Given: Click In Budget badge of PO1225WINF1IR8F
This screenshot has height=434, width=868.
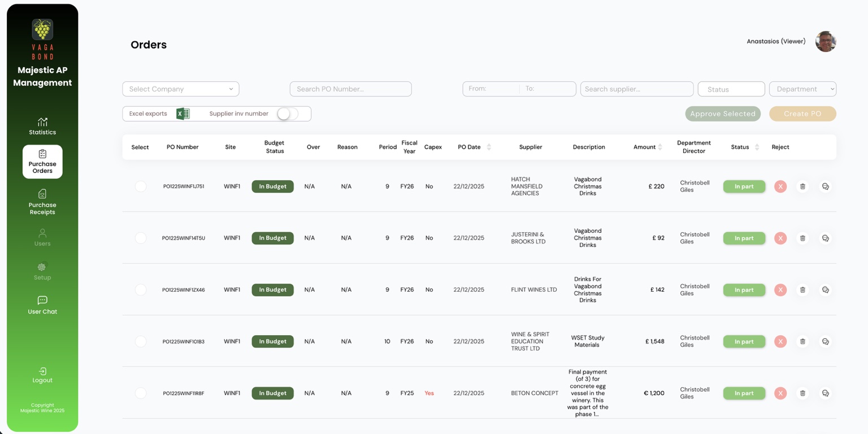Looking at the screenshot, I should click(x=273, y=393).
